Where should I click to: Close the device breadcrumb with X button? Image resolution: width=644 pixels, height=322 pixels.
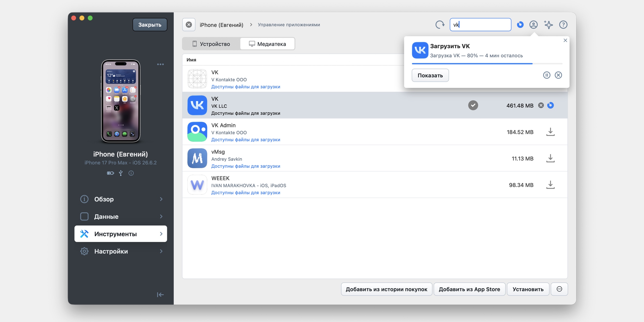coord(189,25)
